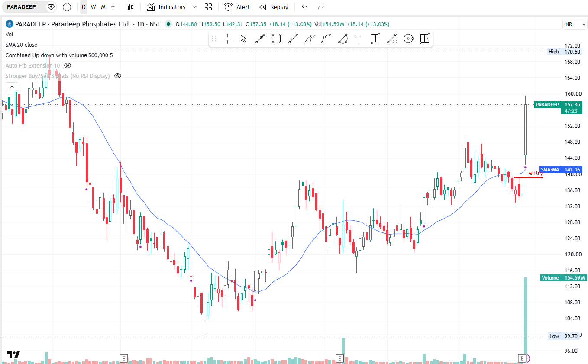Image resolution: width=588 pixels, height=364 pixels.
Task: Show the hidden Stronger Buy/Sell Signals indicator
Action: click(x=117, y=76)
